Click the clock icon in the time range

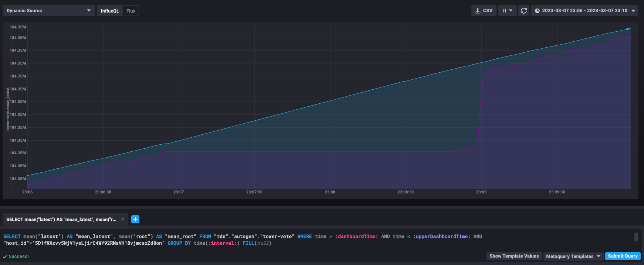(537, 11)
